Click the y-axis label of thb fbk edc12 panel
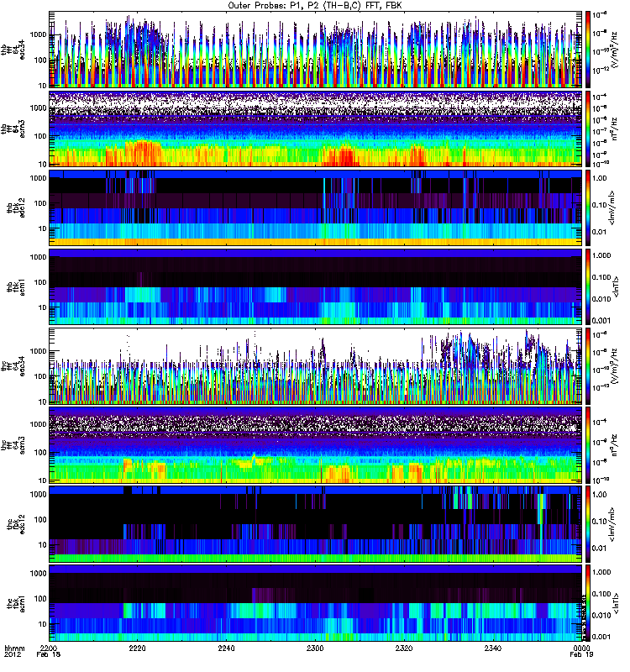Screen dimensions: 630x672 click(x=15, y=207)
